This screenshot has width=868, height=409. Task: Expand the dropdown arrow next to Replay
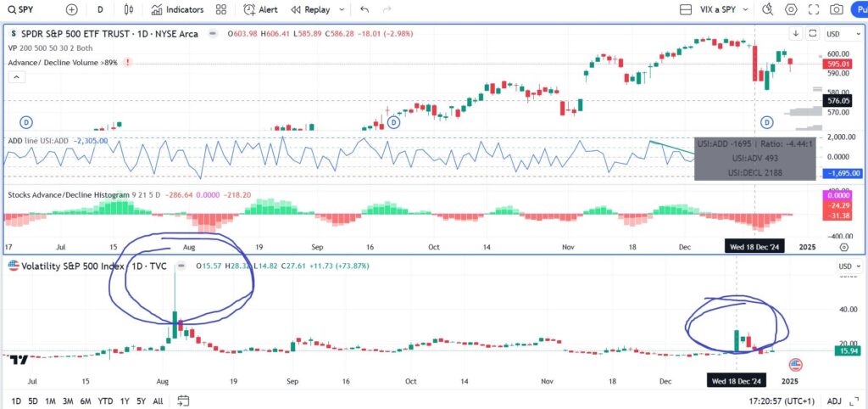(x=342, y=9)
